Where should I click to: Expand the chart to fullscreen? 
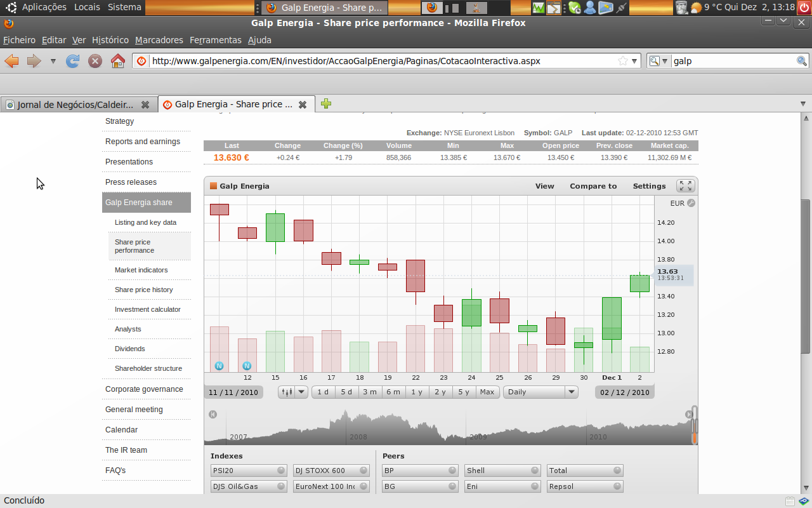coord(685,186)
